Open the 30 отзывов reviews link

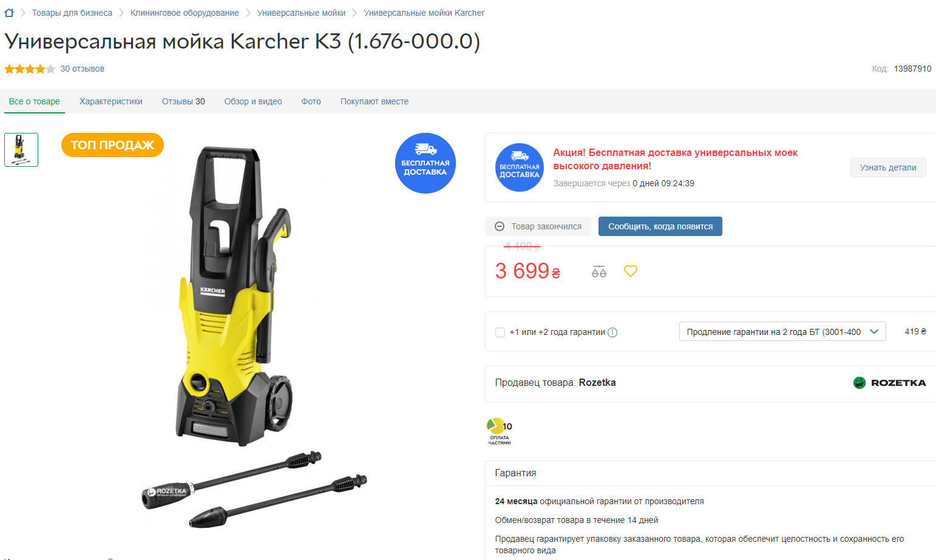pyautogui.click(x=83, y=69)
